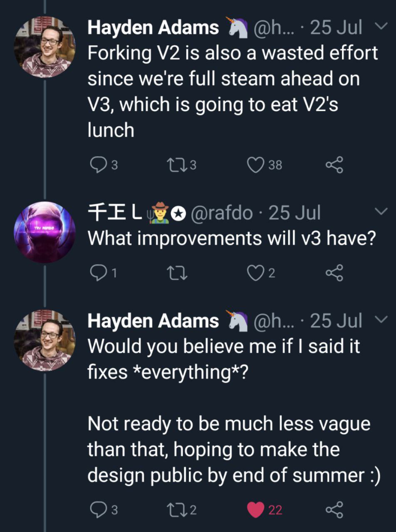This screenshot has height=532, width=396.
Task: Open Hayden Adams profile from first tweet name
Action: [x=153, y=28]
